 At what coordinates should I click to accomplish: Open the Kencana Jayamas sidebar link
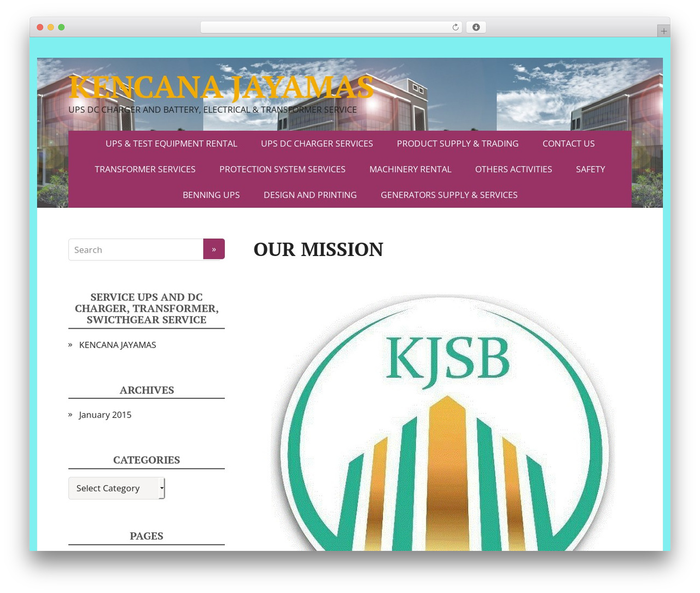pos(118,345)
